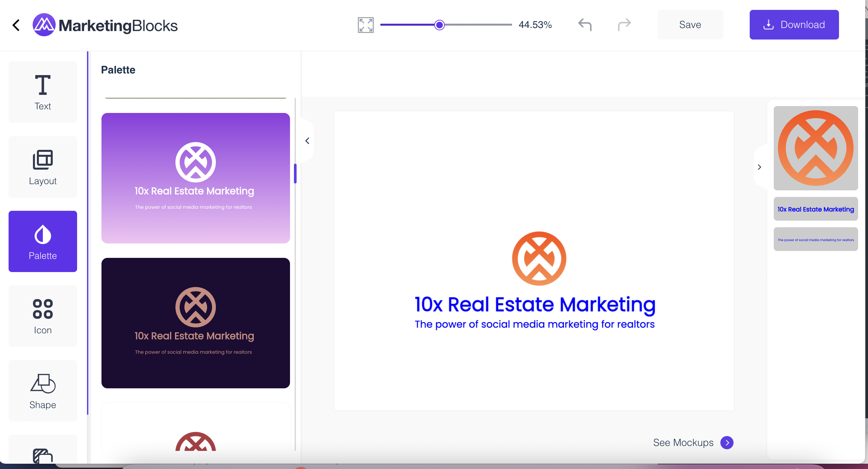Screen dimensions: 868x469
Task: Open the Shape tool panel
Action: (x=43, y=391)
